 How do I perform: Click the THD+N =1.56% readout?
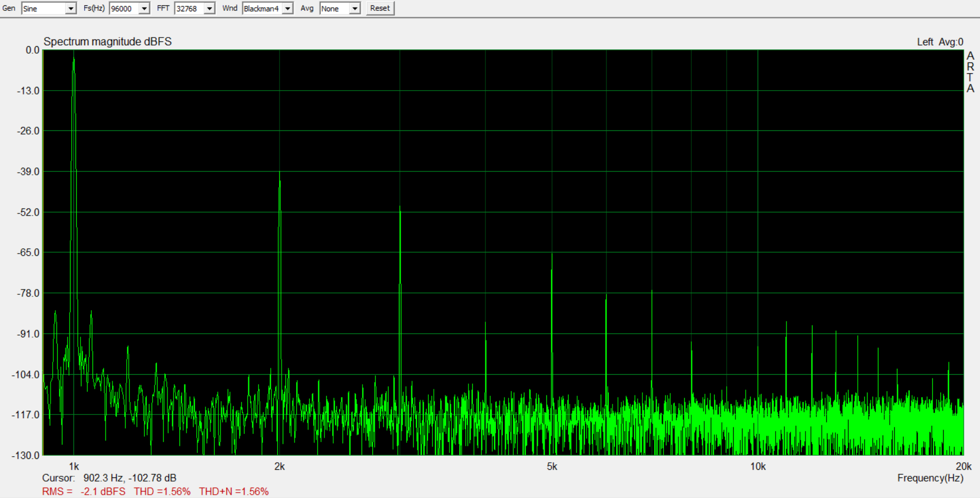(x=234, y=491)
